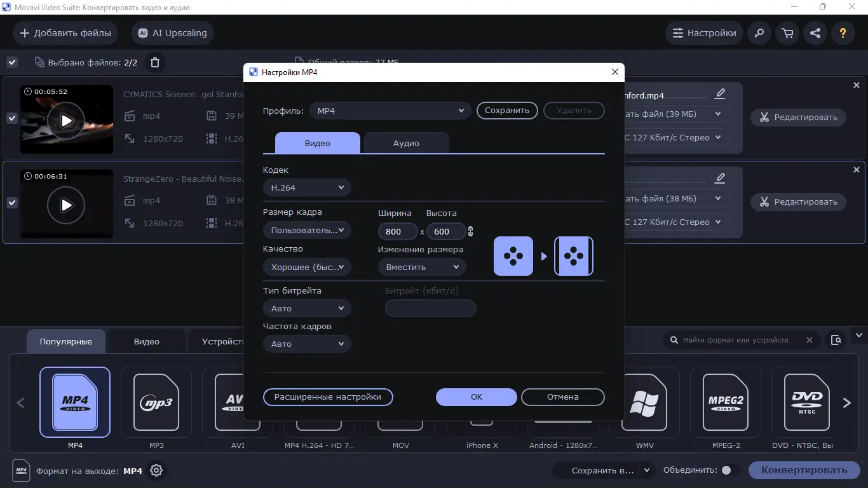Click Редактировать for the CYMATICS file
868x488 pixels.
tap(799, 118)
